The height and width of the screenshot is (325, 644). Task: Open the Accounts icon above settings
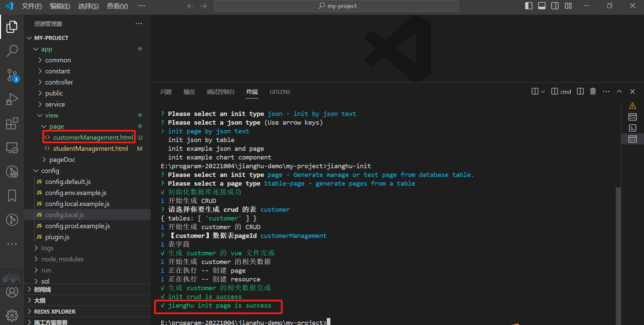click(x=12, y=292)
